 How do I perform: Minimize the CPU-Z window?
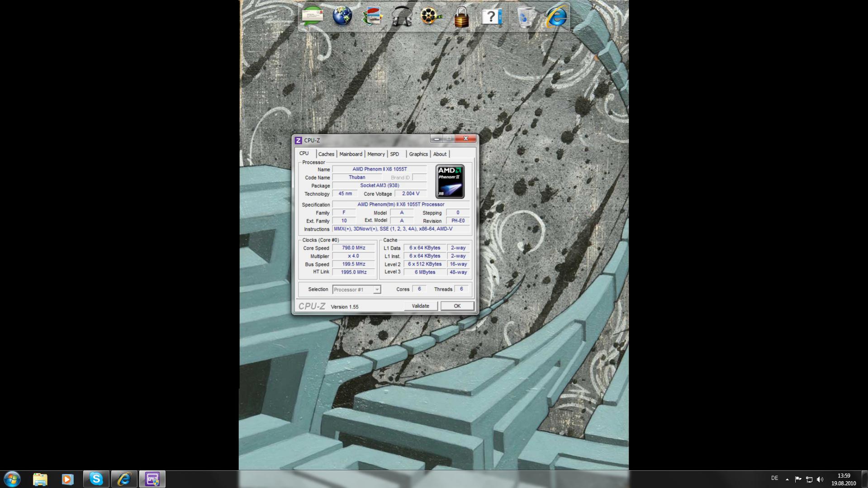[436, 139]
